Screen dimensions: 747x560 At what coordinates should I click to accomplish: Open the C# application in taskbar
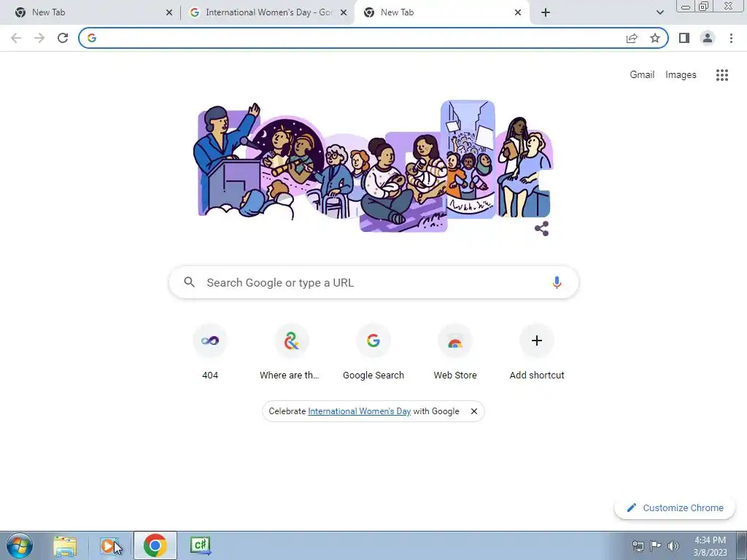(201, 545)
